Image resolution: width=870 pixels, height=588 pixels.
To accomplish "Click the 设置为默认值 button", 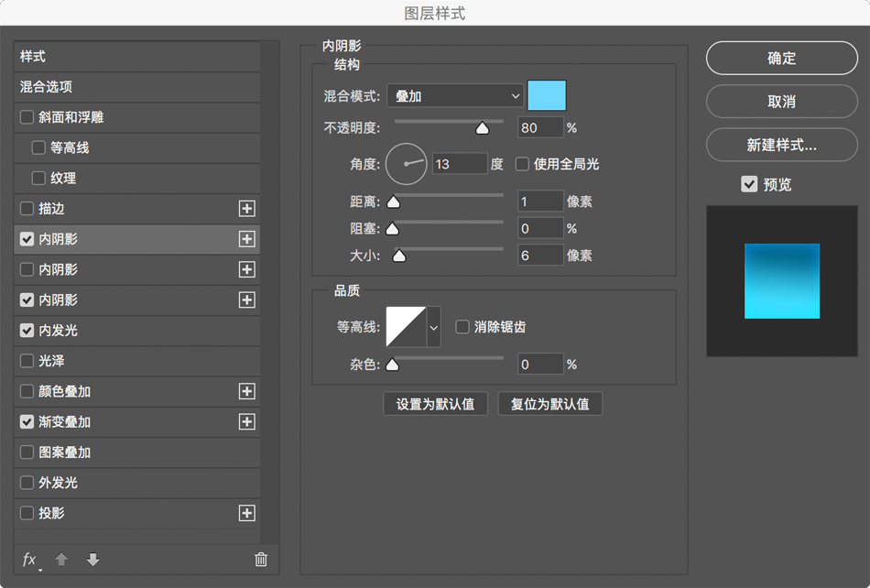I will click(x=436, y=404).
